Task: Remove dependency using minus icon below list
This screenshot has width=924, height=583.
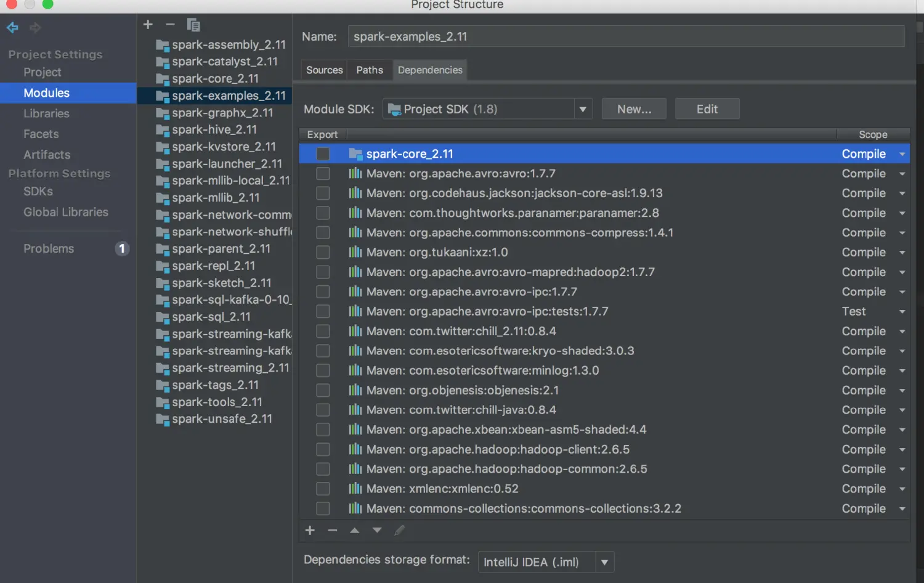Action: (332, 530)
